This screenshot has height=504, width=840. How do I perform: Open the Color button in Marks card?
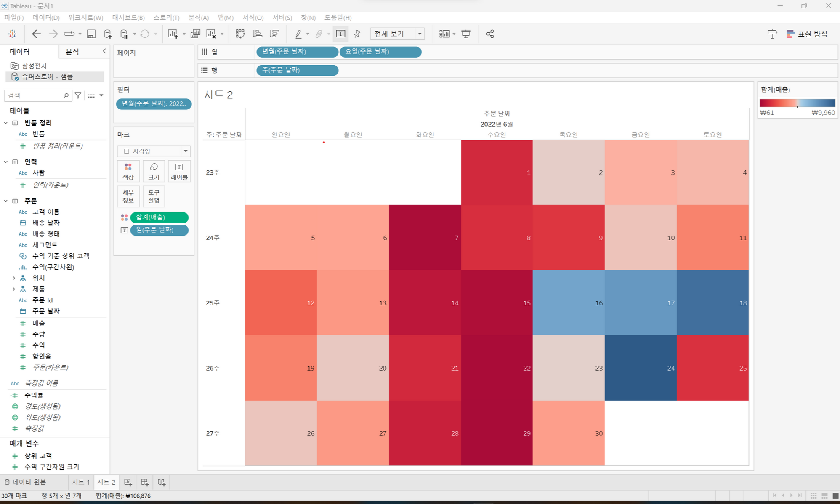[x=128, y=171]
